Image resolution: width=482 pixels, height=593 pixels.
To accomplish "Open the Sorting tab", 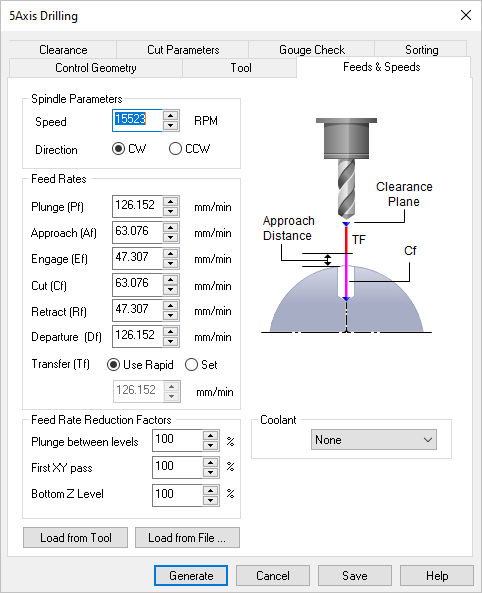I will (x=421, y=50).
